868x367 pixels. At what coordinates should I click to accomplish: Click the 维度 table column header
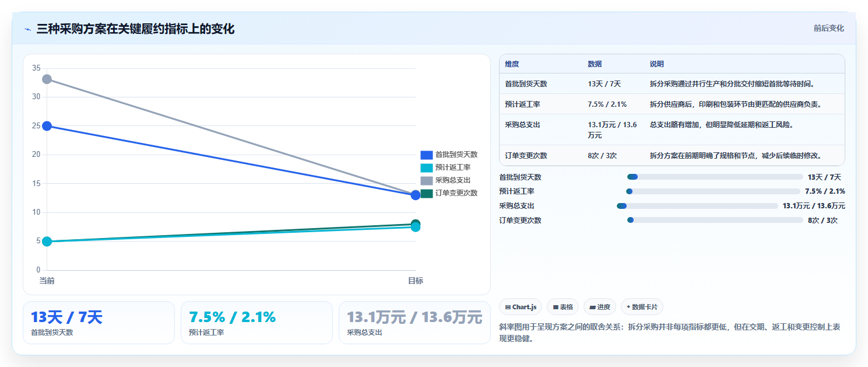click(x=512, y=64)
